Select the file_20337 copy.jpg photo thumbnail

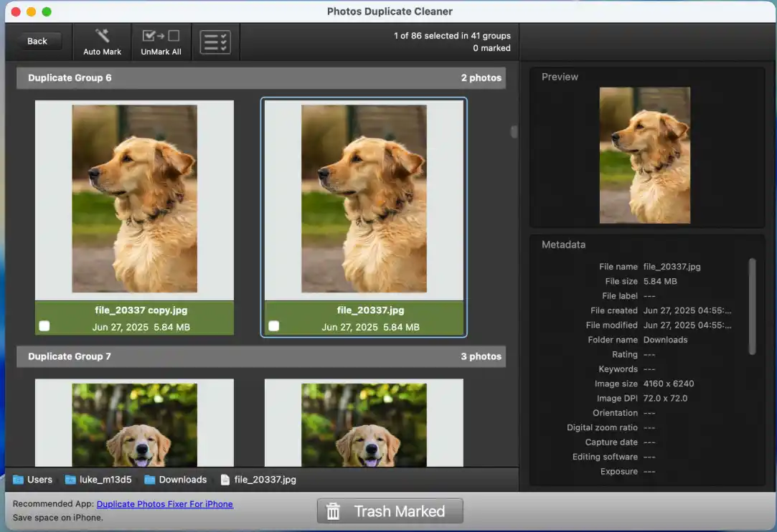[x=133, y=197]
